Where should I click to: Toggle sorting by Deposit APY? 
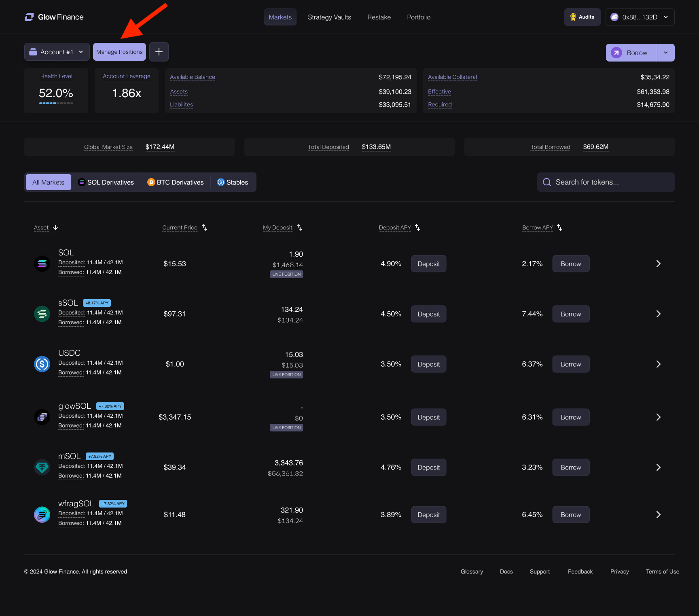pyautogui.click(x=417, y=227)
